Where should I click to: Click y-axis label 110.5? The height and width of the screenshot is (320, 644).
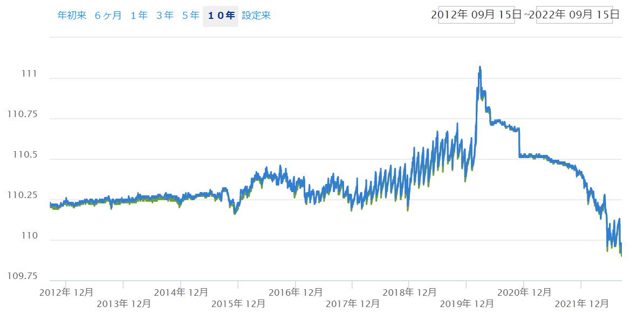tap(25, 155)
